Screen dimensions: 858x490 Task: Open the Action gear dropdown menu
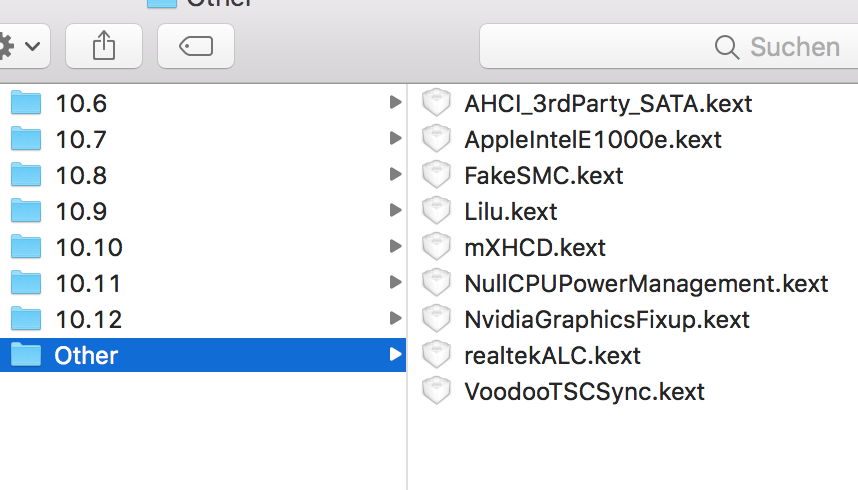20,46
